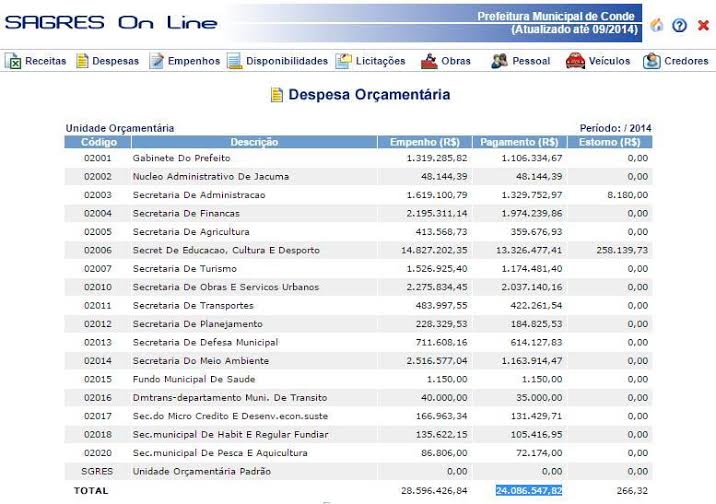The width and height of the screenshot is (716, 504).
Task: Click the Licitações notes icon
Action: 343,61
